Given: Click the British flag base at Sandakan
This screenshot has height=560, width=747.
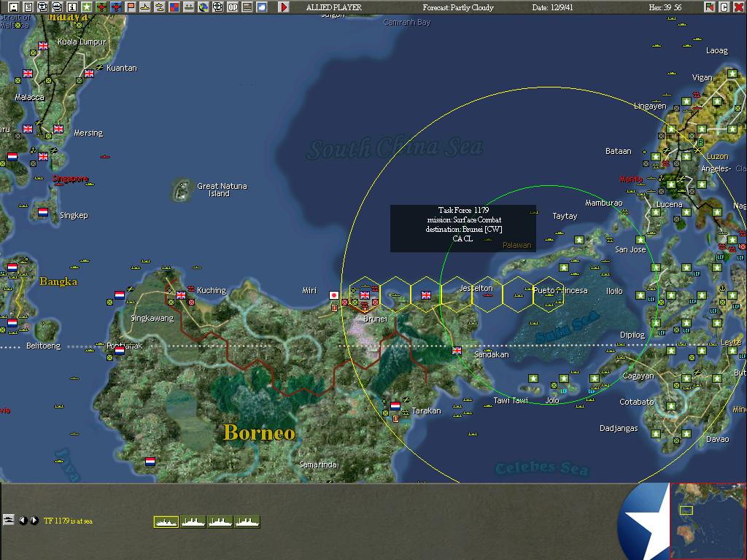Looking at the screenshot, I should [x=457, y=351].
